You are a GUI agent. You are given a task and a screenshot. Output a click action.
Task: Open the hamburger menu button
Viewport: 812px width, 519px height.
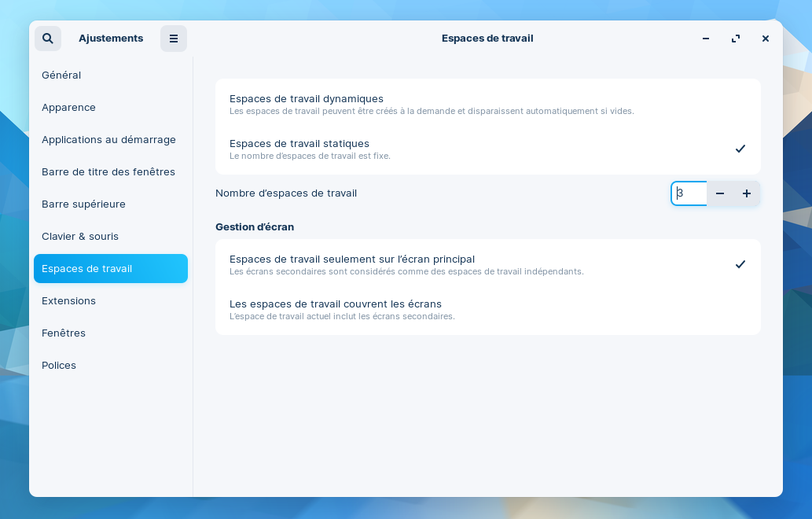174,39
